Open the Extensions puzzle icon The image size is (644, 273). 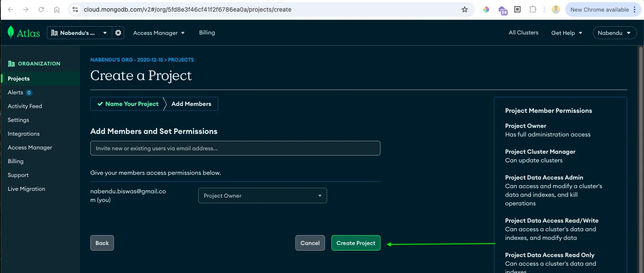point(533,9)
